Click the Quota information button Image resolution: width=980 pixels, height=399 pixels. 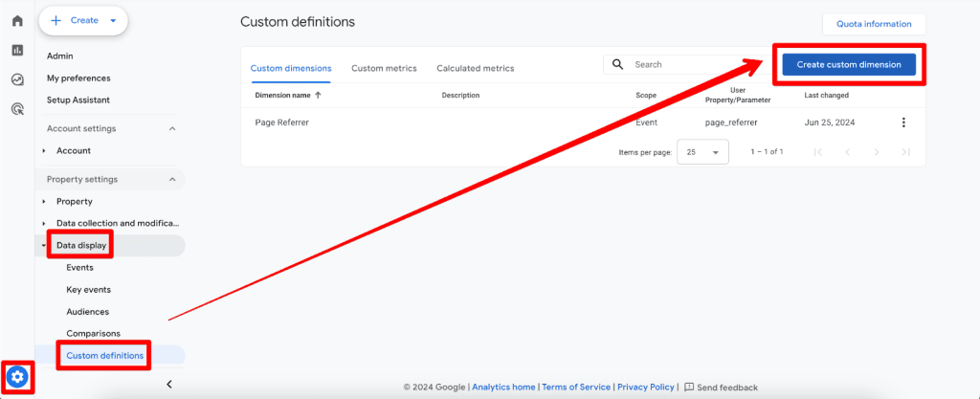pyautogui.click(x=874, y=24)
